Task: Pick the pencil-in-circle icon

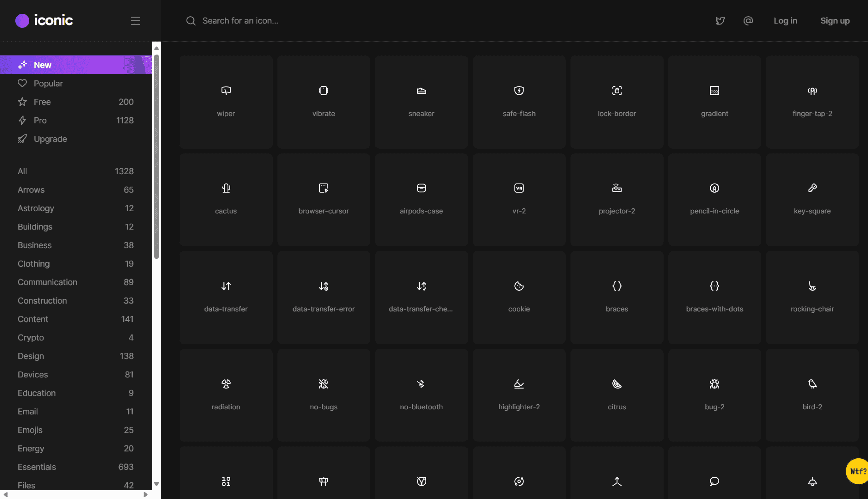Action: click(x=714, y=199)
